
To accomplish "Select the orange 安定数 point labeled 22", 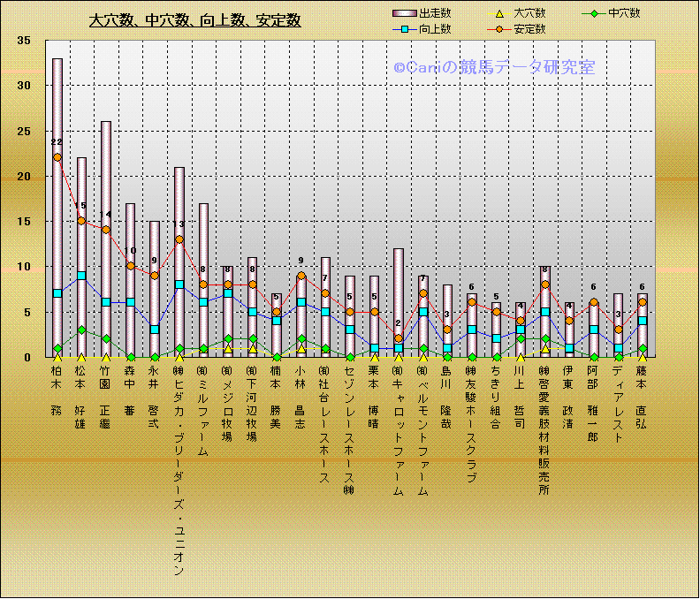I will tap(57, 157).
